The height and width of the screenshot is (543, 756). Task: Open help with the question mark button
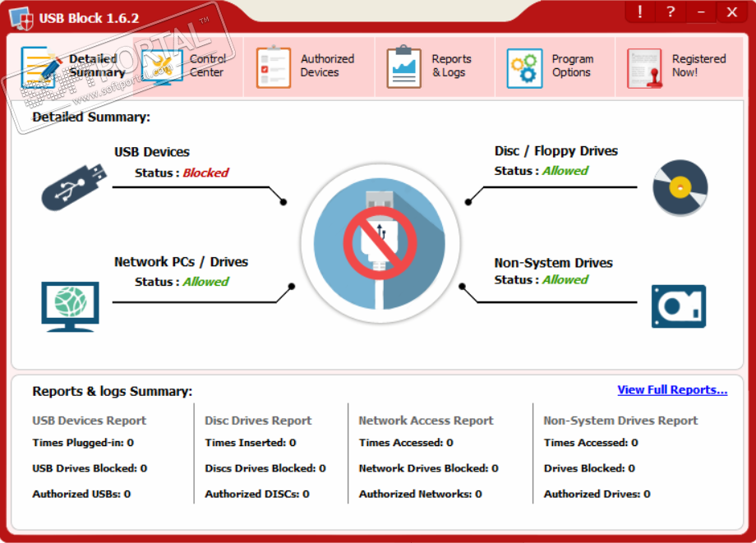(671, 12)
